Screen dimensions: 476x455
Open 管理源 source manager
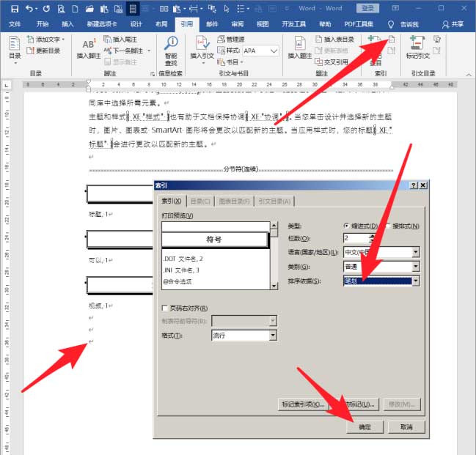pos(231,39)
